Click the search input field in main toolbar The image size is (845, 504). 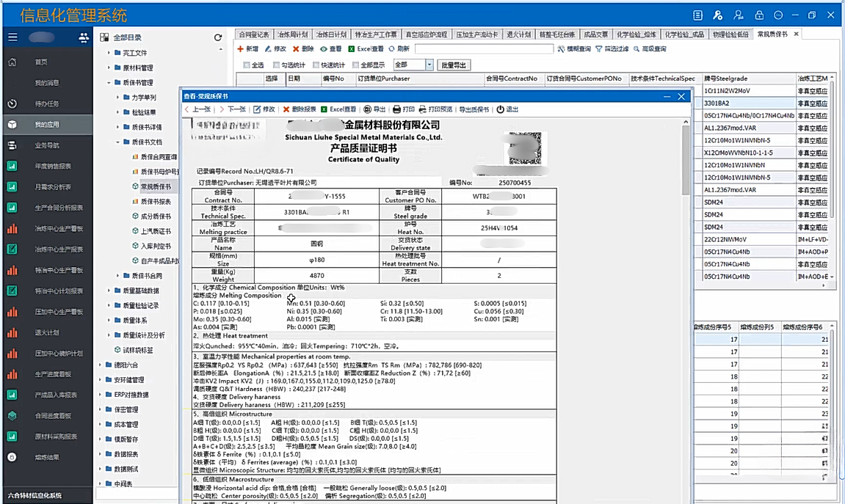pos(484,49)
